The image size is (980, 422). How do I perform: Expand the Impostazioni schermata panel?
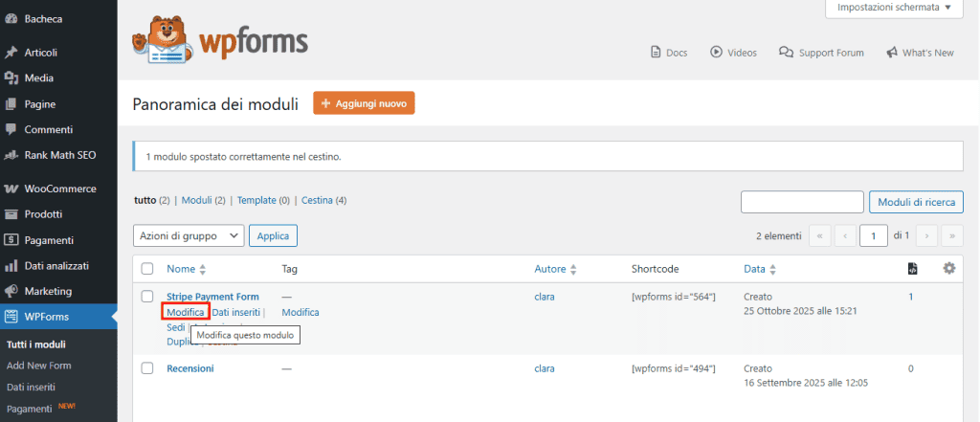click(894, 8)
